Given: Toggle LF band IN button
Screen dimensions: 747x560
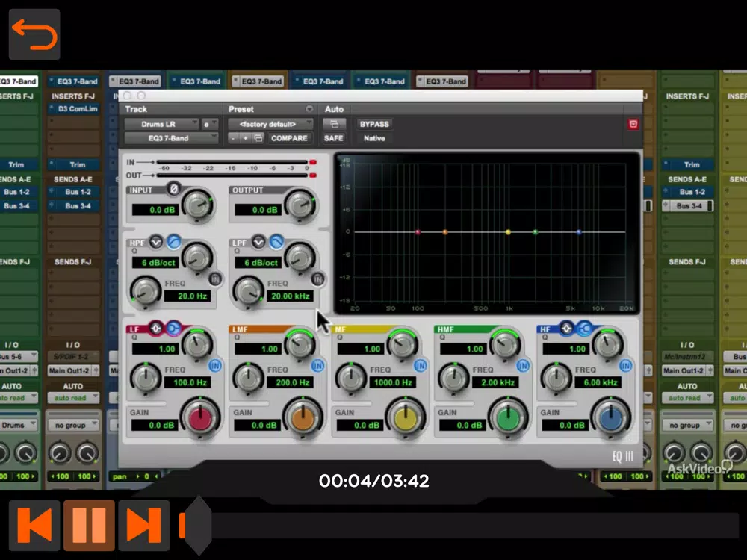Looking at the screenshot, I should coord(215,366).
